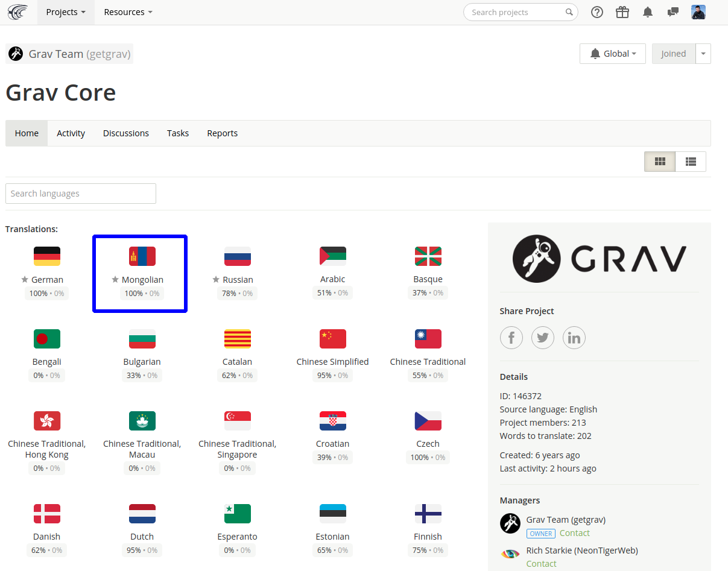The image size is (728, 571).
Task: Click the Joined button
Action: click(674, 54)
